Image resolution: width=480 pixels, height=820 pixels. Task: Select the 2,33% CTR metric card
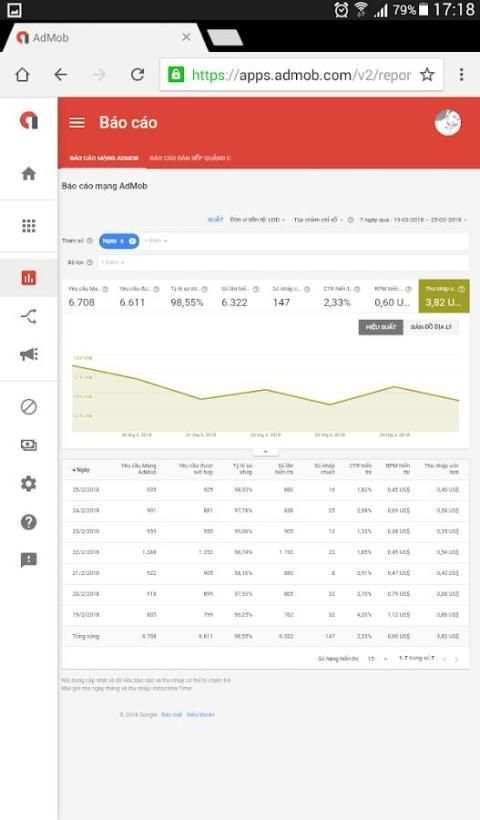pyautogui.click(x=342, y=297)
